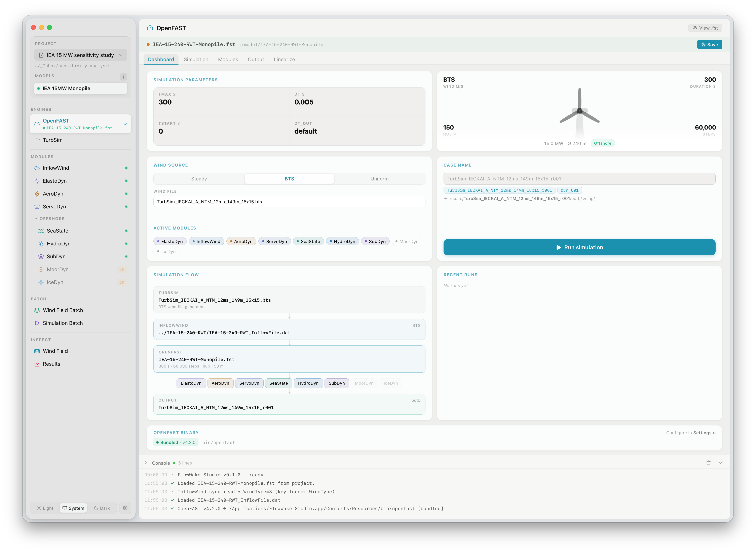756x552 pixels.
Task: Click the MoorDyn anchor icon
Action: point(41,269)
